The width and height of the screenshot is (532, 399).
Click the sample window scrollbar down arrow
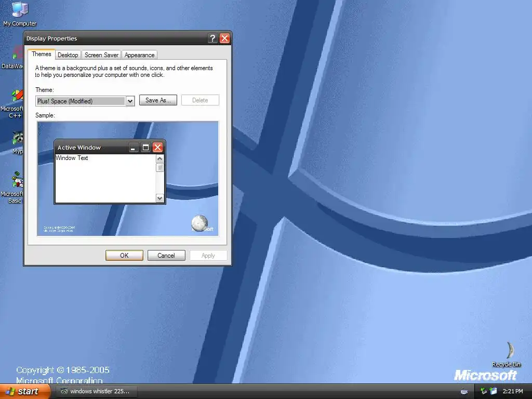[x=160, y=198]
